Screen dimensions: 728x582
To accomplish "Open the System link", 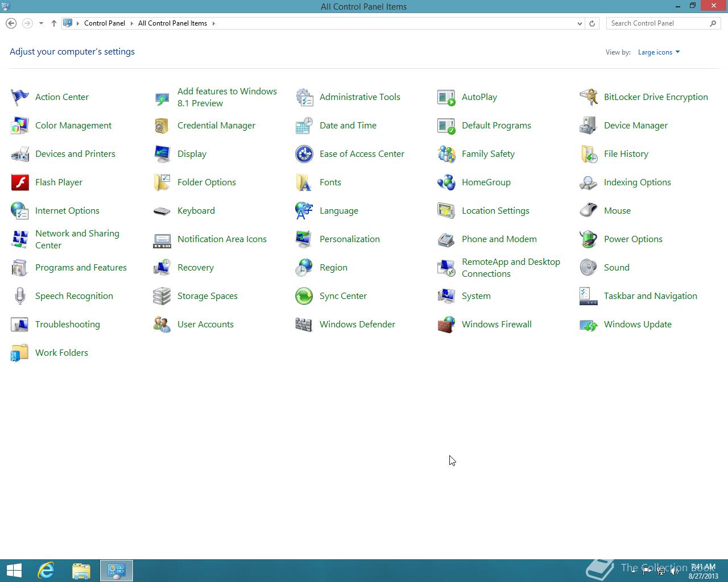I will [x=476, y=296].
